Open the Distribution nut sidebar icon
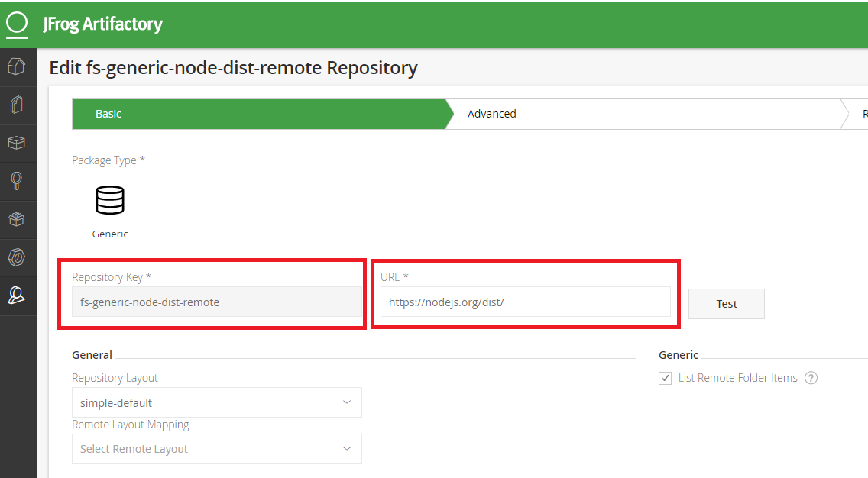Viewport: 868px width, 478px height. 17,257
